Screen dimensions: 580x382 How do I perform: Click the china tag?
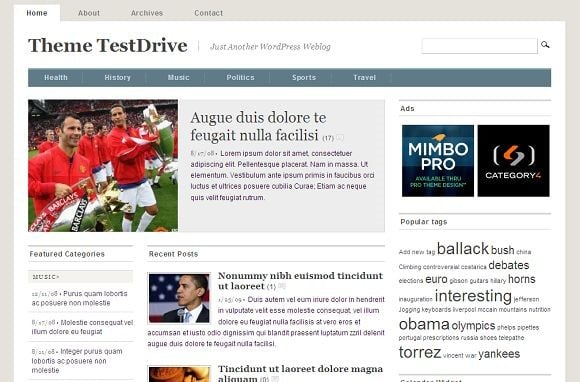[x=523, y=252]
